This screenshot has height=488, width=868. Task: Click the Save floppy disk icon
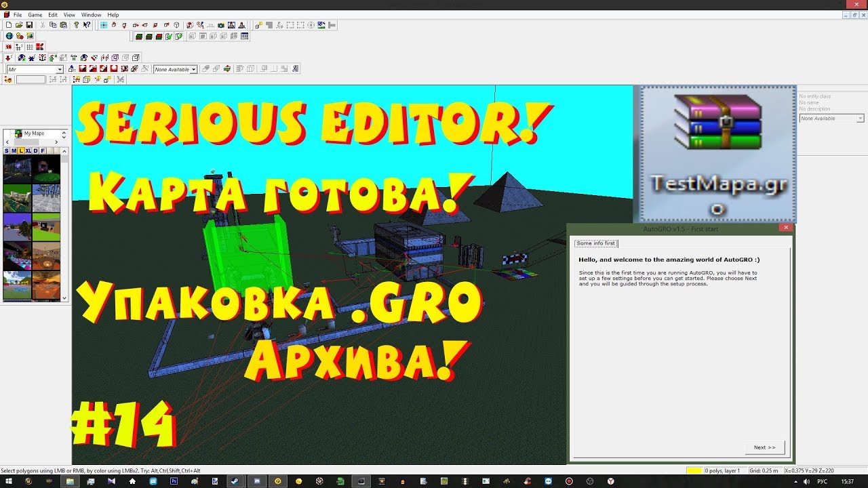29,25
